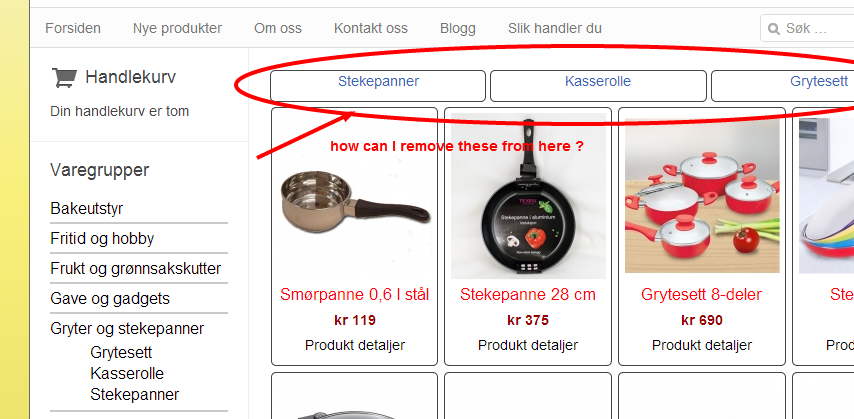Focus the Søk search field
The height and width of the screenshot is (419, 854).
pos(807,28)
